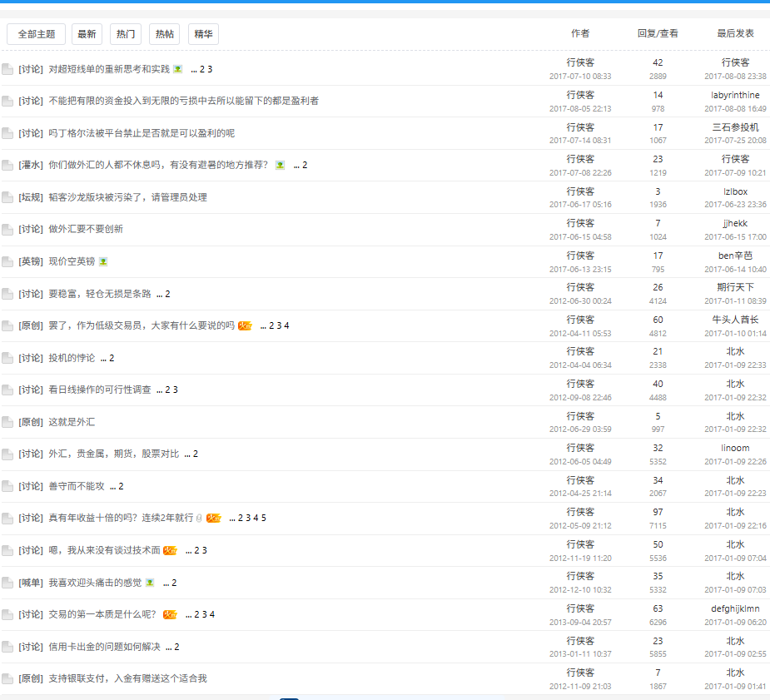The height and width of the screenshot is (700, 770).
Task: Open last poster linoom profile
Action: click(735, 448)
